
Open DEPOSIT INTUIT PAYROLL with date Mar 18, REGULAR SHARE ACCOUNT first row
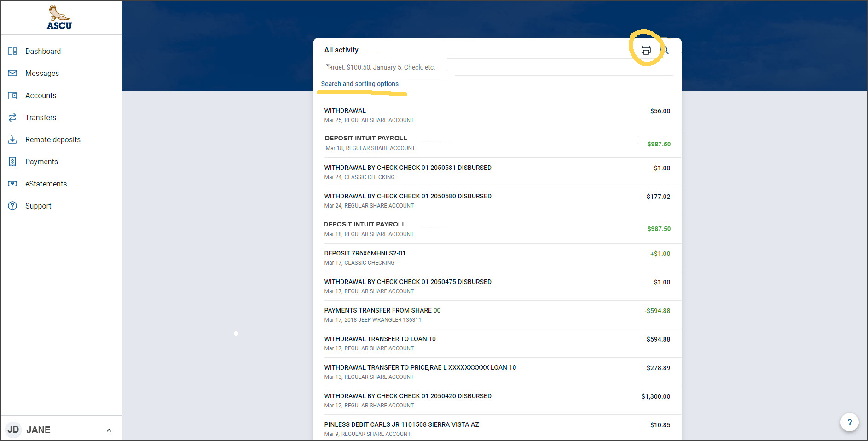pos(497,143)
